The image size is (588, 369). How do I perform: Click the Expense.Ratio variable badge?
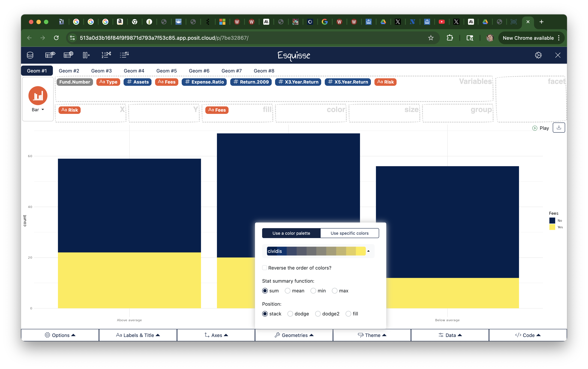click(x=204, y=82)
